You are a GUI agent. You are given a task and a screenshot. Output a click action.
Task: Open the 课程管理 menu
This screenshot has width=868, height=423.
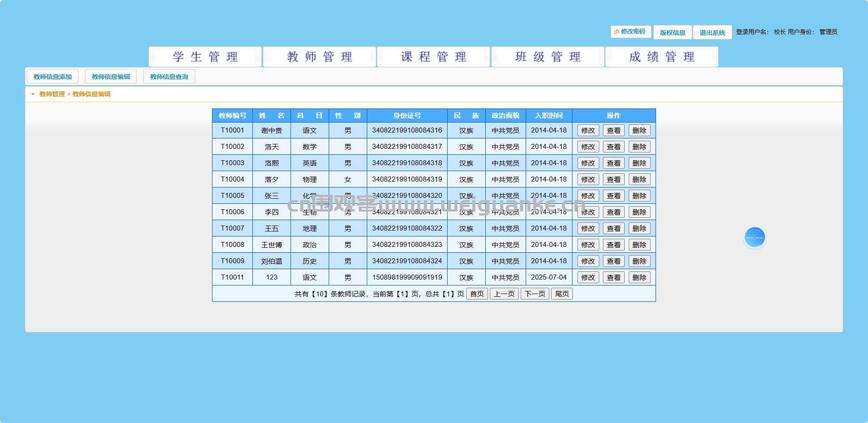434,57
